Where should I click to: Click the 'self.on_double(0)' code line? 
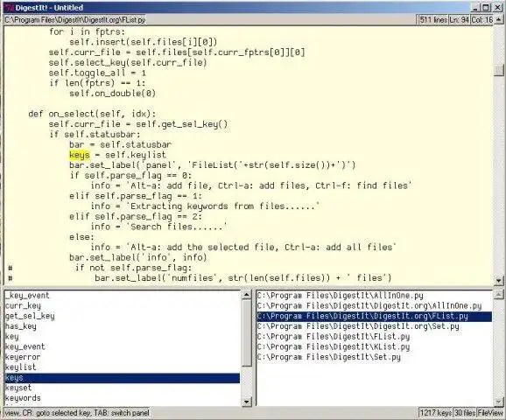[x=112, y=94]
